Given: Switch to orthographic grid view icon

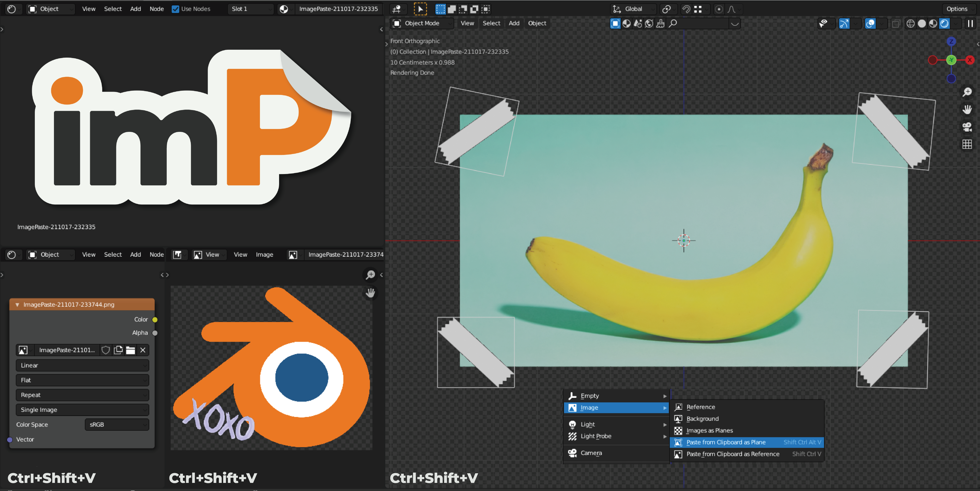Looking at the screenshot, I should tap(967, 144).
